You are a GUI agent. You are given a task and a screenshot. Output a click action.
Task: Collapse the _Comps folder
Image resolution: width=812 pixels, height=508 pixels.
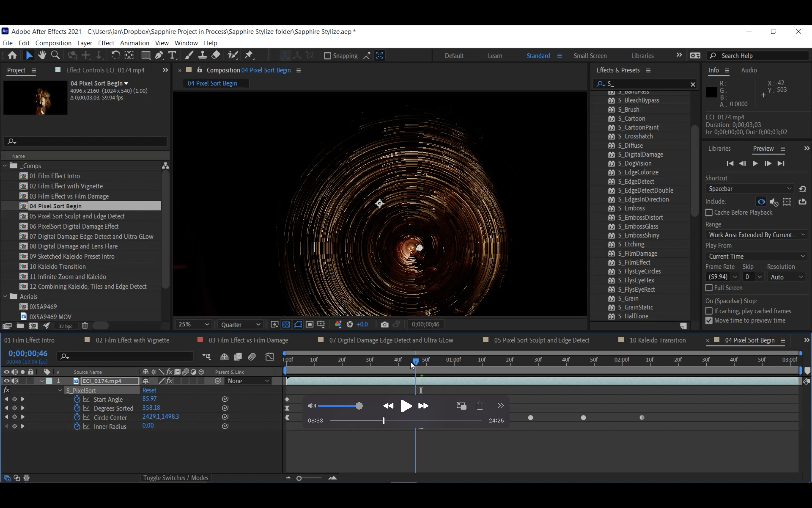(5, 166)
